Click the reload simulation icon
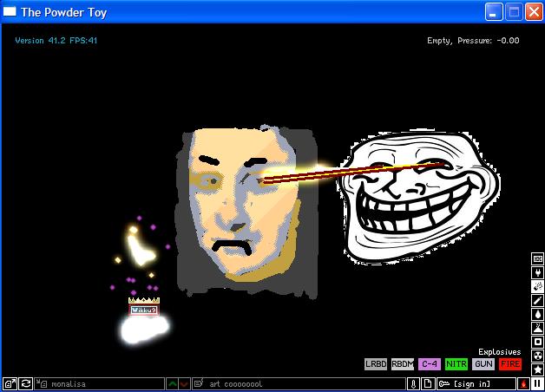 (x=26, y=383)
